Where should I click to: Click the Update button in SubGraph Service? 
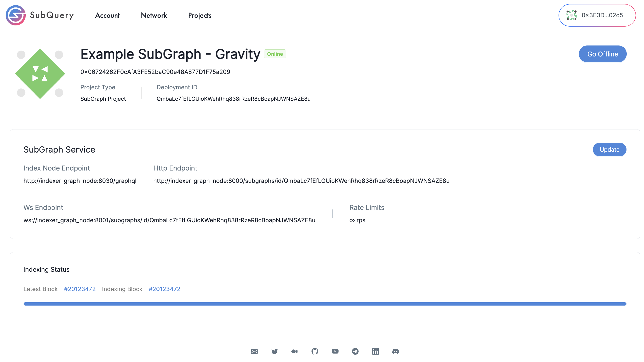point(609,150)
